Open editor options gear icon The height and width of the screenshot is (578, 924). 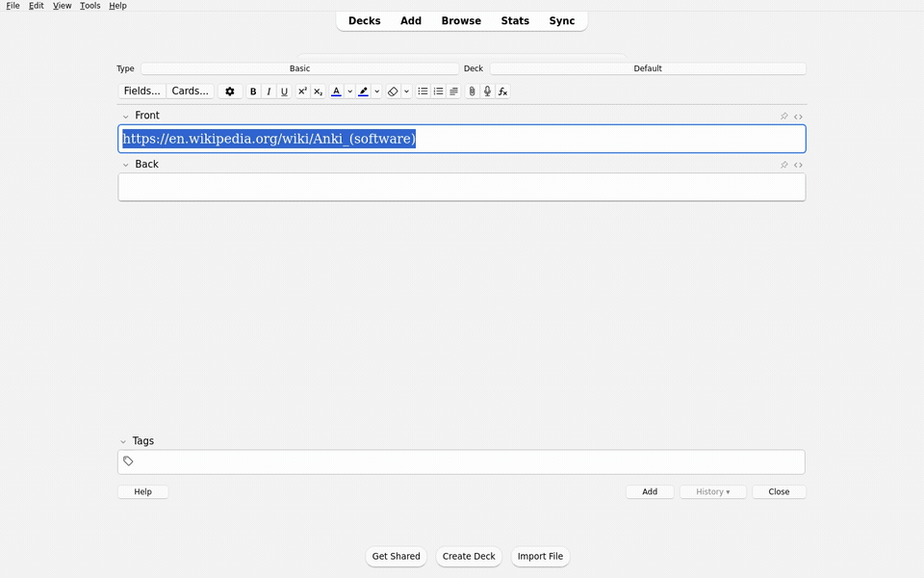pos(230,92)
